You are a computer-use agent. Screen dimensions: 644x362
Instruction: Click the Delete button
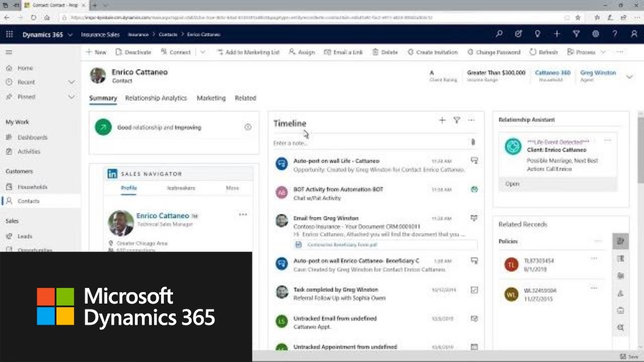(x=384, y=52)
